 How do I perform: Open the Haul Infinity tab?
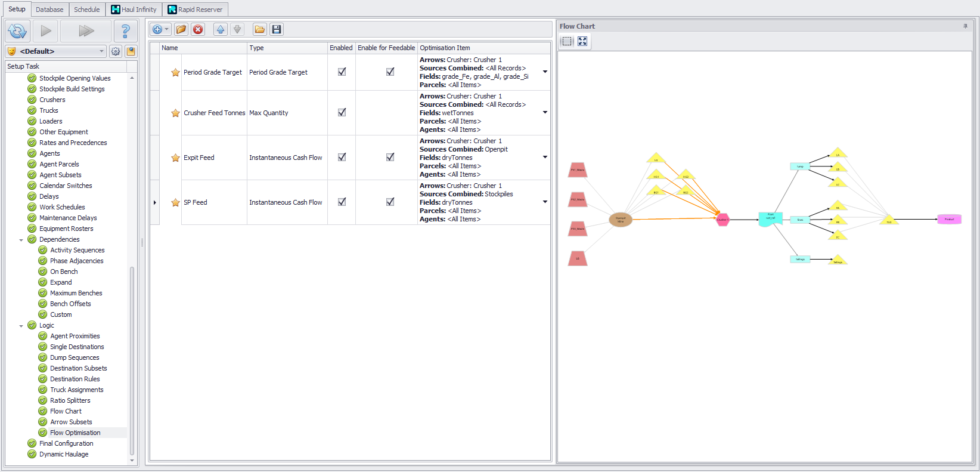tap(134, 10)
